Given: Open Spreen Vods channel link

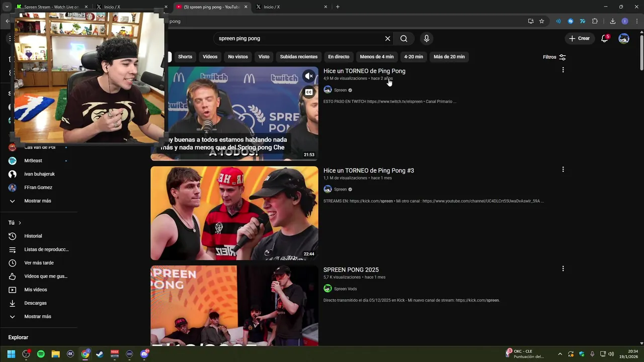Looking at the screenshot, I should pos(345,289).
